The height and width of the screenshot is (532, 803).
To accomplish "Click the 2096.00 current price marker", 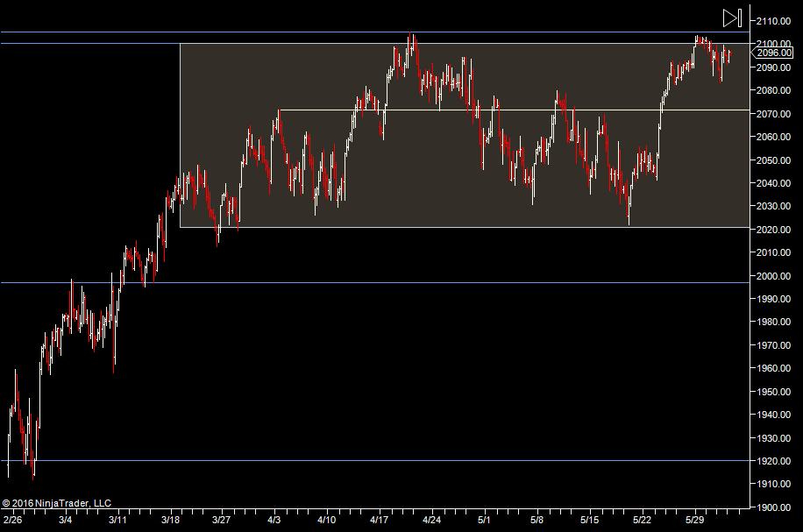I will [x=776, y=53].
